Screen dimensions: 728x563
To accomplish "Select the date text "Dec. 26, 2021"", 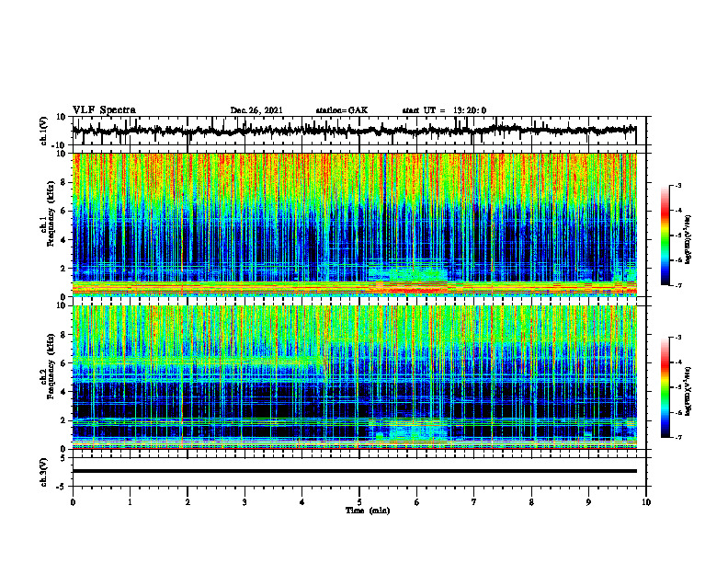I will 256,110.
